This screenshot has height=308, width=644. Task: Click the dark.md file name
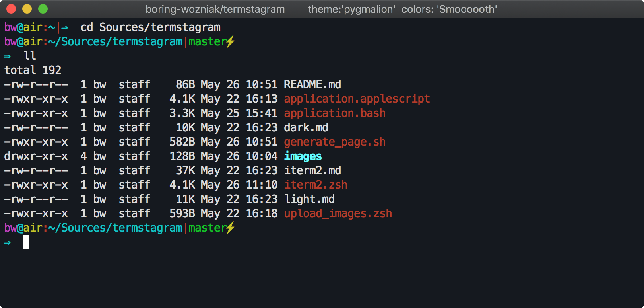coord(306,127)
